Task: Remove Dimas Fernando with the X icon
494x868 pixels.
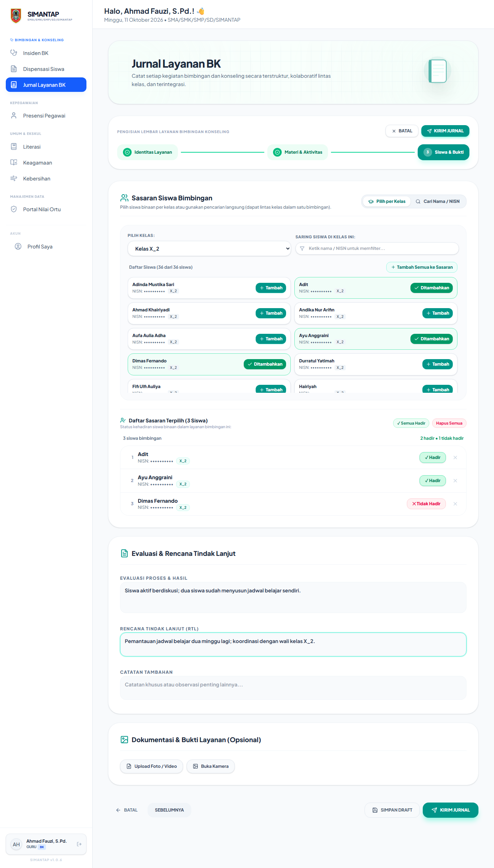Action: click(455, 504)
